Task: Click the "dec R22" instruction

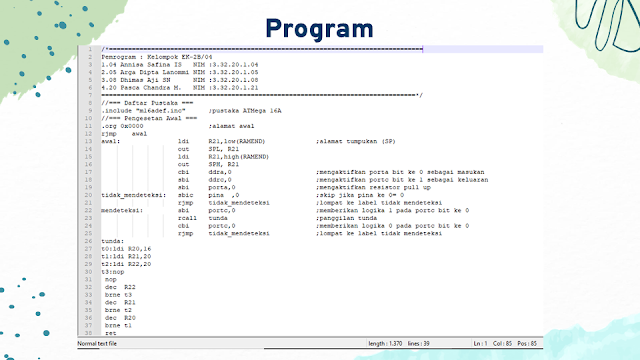Action: (120, 287)
